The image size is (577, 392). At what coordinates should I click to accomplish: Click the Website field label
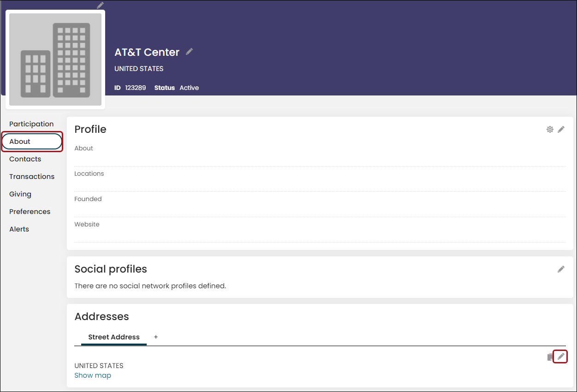pos(87,225)
